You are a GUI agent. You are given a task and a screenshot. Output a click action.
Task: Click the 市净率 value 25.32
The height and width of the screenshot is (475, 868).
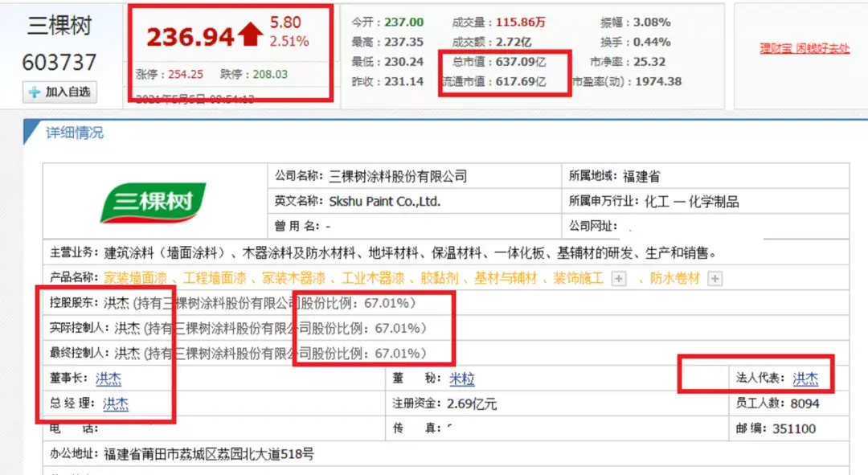[650, 62]
